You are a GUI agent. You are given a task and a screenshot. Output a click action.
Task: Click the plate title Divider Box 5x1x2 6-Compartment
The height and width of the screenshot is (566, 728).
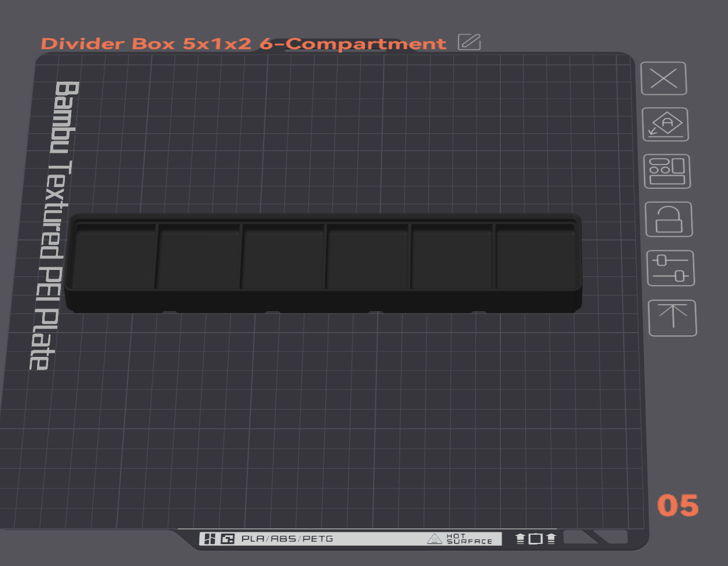click(244, 43)
